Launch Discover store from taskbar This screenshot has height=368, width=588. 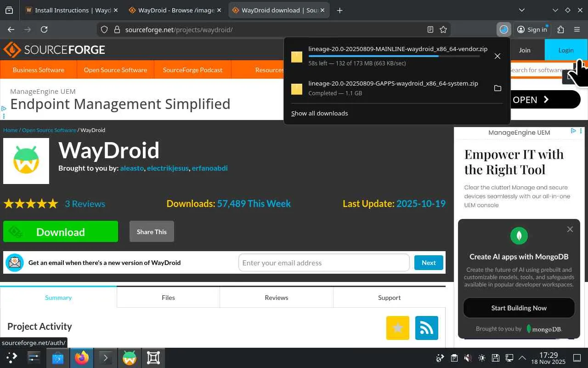click(58, 357)
